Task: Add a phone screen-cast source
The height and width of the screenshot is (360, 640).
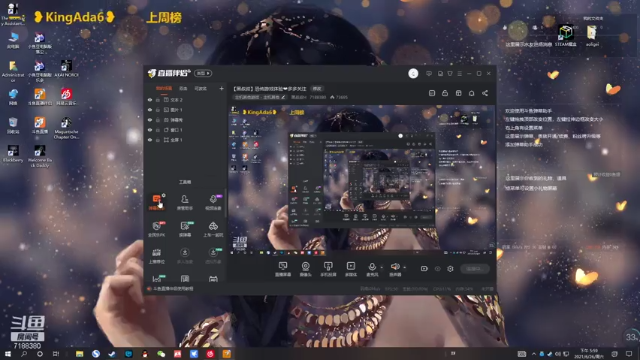Action: (328, 269)
